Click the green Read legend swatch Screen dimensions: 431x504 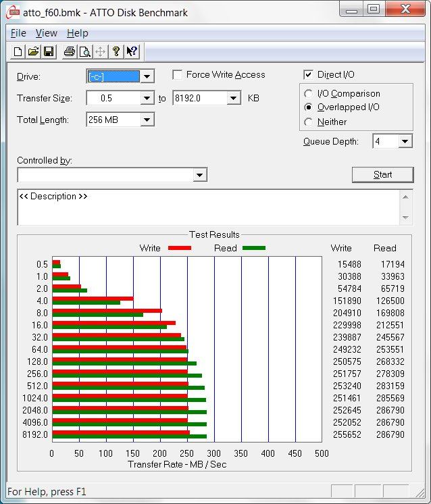(254, 248)
